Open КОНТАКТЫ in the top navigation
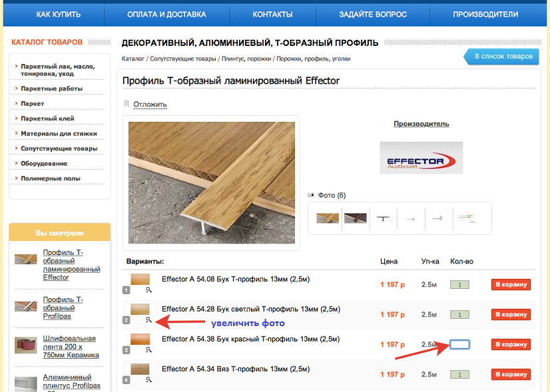Screen dimensions: 550x392 [x=272, y=15]
